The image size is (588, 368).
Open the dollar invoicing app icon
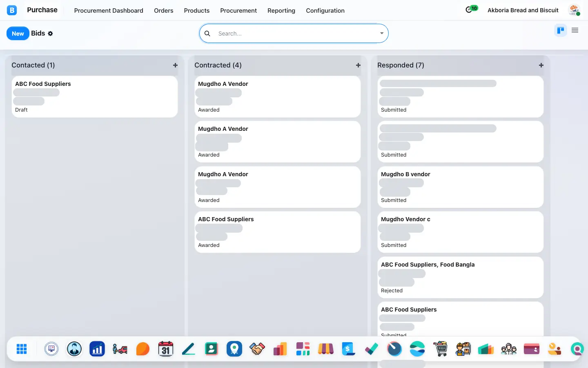[348, 349]
